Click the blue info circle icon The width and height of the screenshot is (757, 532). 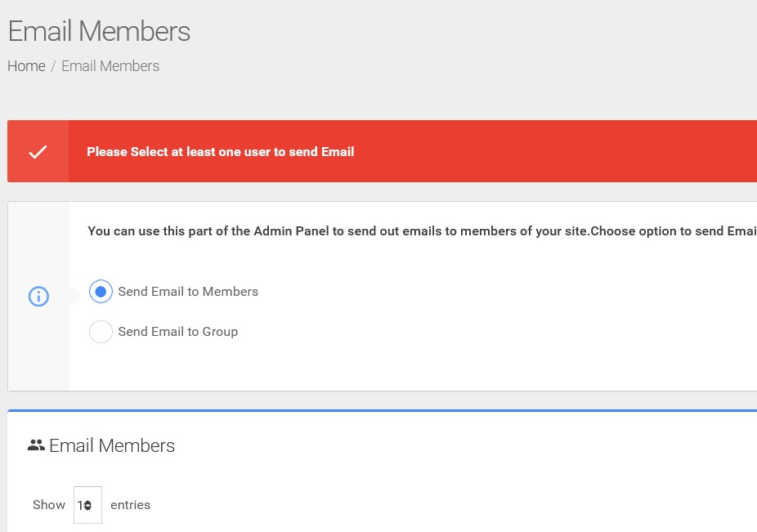point(38,296)
